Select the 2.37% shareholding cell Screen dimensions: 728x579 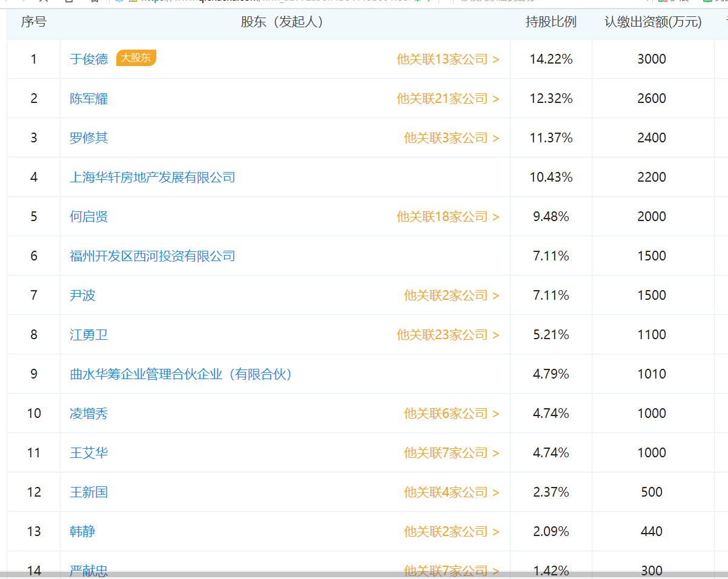click(x=551, y=492)
